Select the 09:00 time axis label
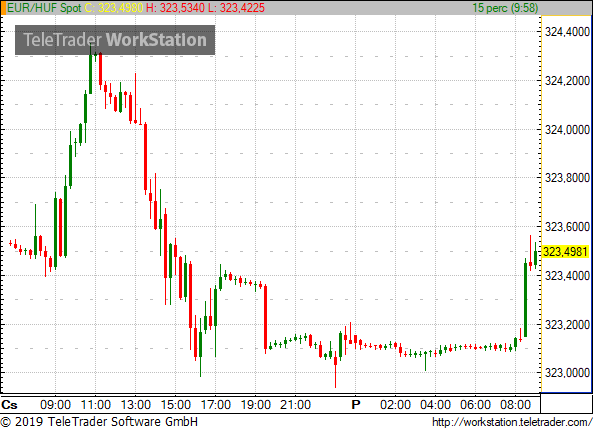 (55, 405)
